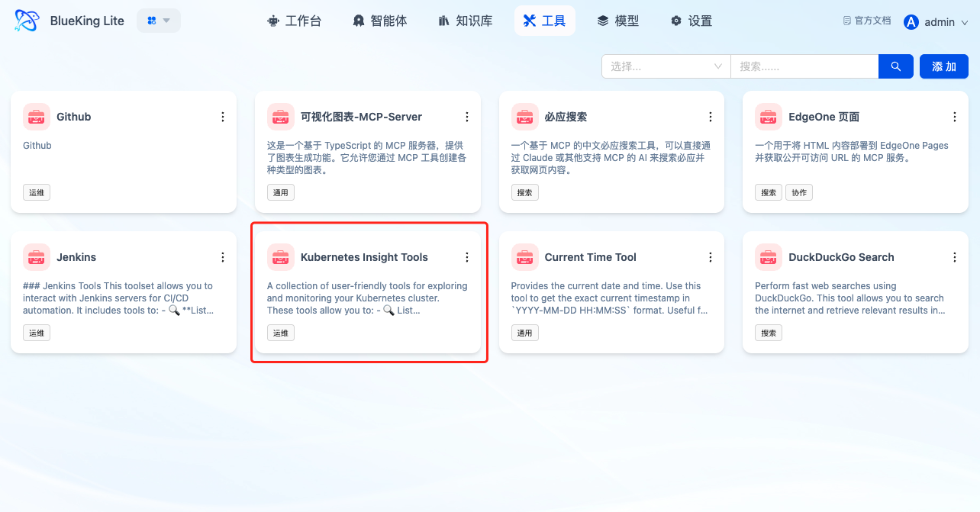Click the Github toolbox icon

coord(37,117)
